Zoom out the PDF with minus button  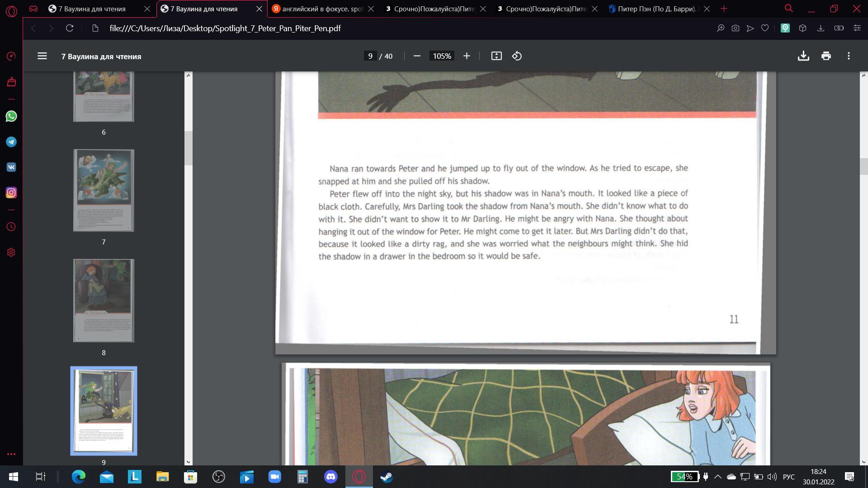tap(417, 56)
